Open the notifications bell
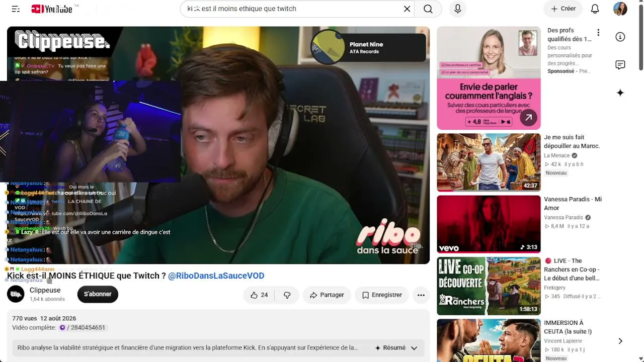644x362 pixels. 595,9
